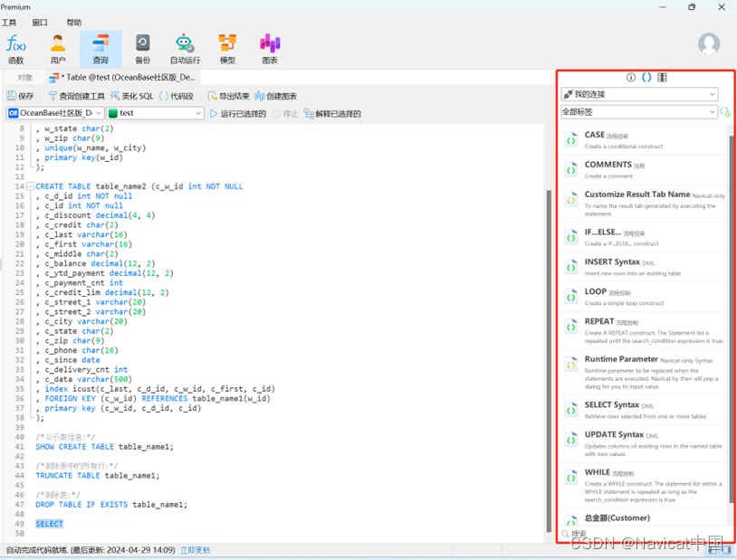Click line 44 TRUNCATE TABLE statement
The image size is (737, 560).
(97, 476)
